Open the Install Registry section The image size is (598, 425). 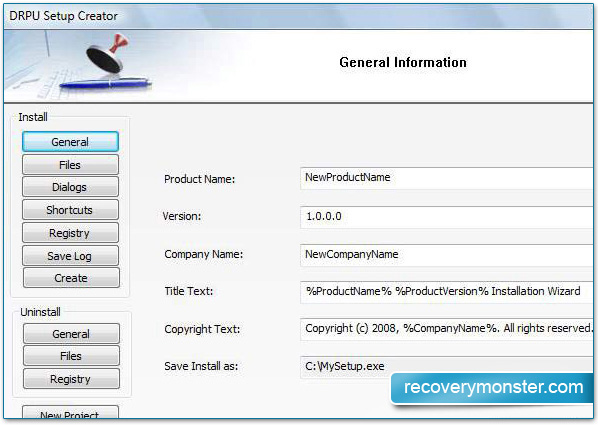tap(70, 233)
